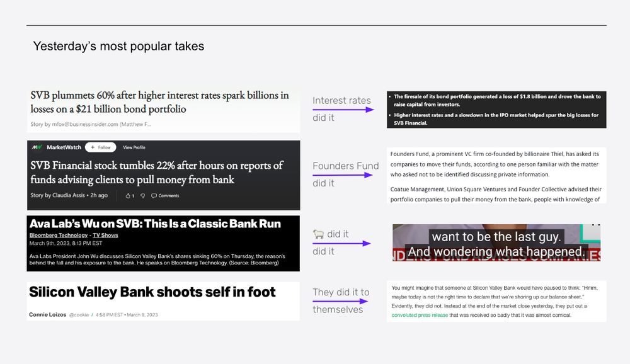Click the 'Ava Labs President John Wu discusses' description
630x364 pixels.
tap(157, 259)
